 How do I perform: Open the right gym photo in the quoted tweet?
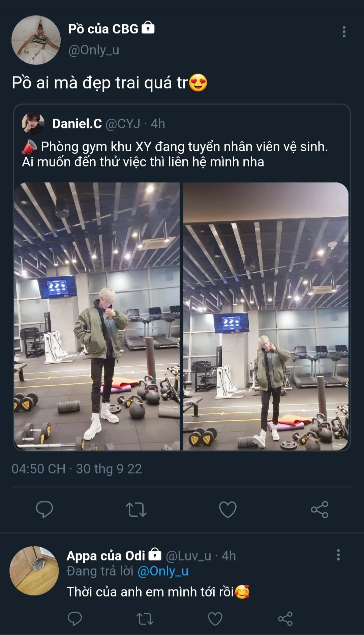coord(266,316)
